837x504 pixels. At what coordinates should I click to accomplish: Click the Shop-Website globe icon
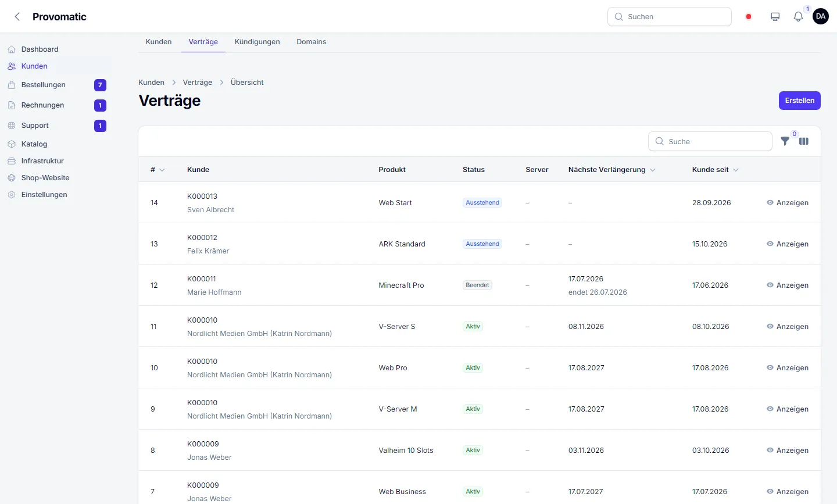tap(12, 178)
